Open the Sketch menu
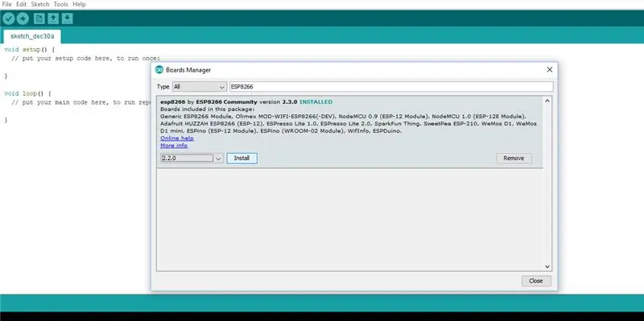The image size is (644, 321). [39, 4]
